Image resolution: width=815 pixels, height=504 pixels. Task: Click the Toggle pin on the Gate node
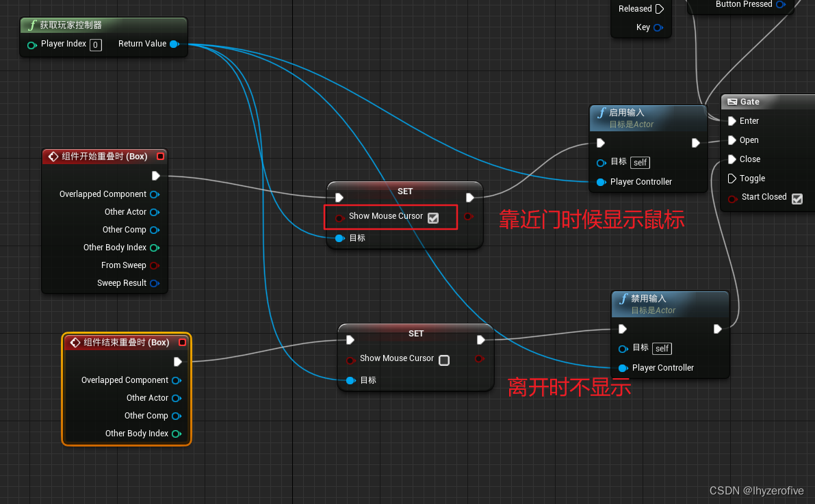click(732, 178)
